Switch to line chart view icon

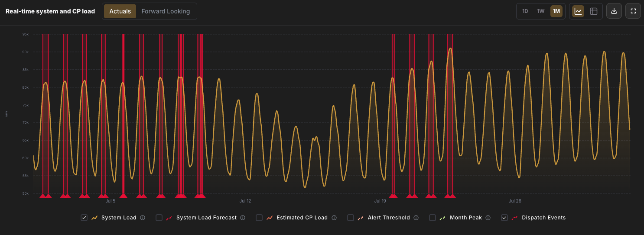coord(578,11)
